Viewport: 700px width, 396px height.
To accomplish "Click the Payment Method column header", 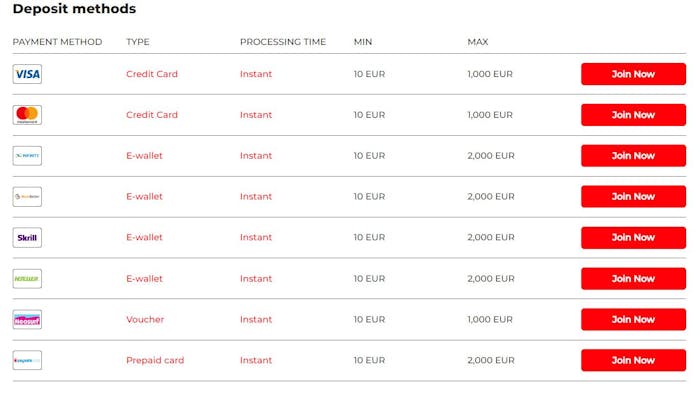I will [57, 42].
